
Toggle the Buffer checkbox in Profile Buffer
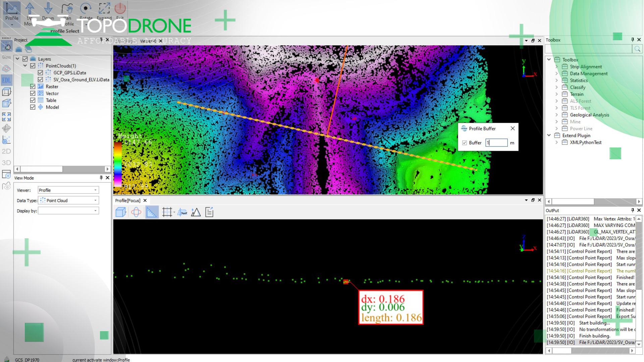coord(465,143)
